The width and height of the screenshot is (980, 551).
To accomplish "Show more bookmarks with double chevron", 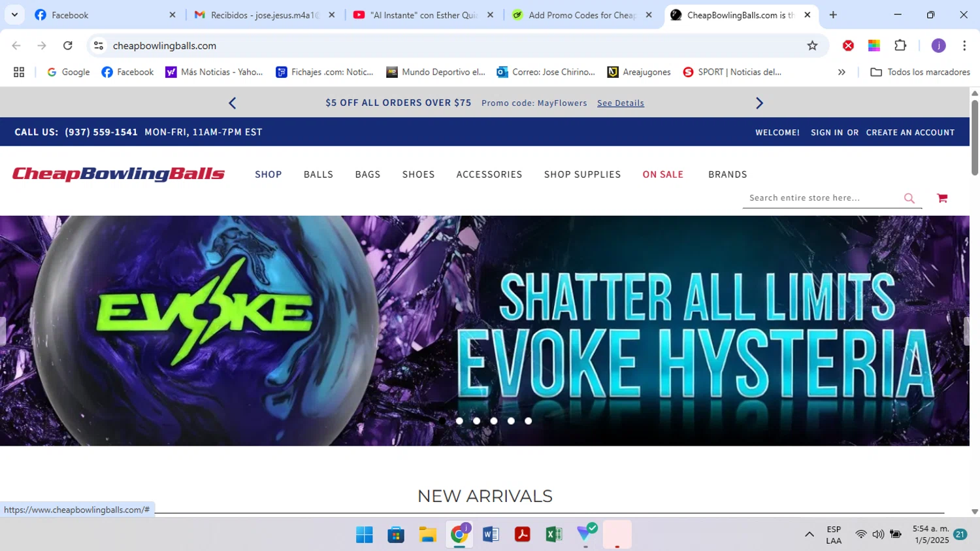I will coord(841,73).
